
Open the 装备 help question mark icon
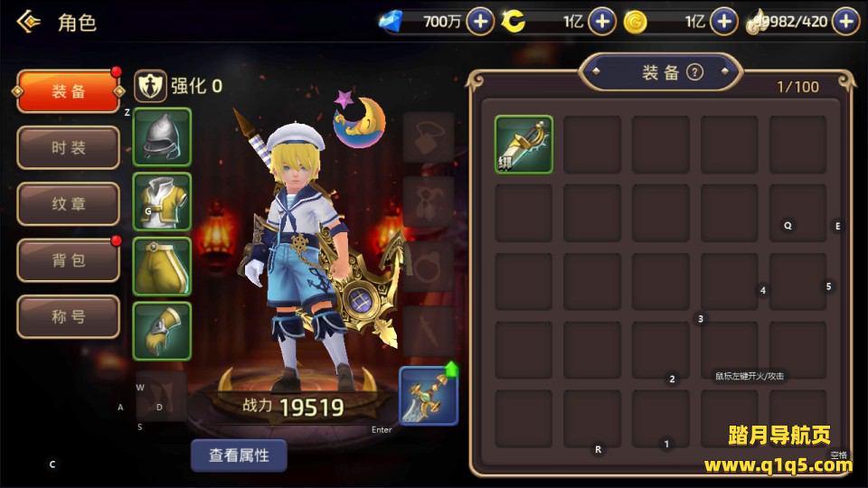(694, 72)
